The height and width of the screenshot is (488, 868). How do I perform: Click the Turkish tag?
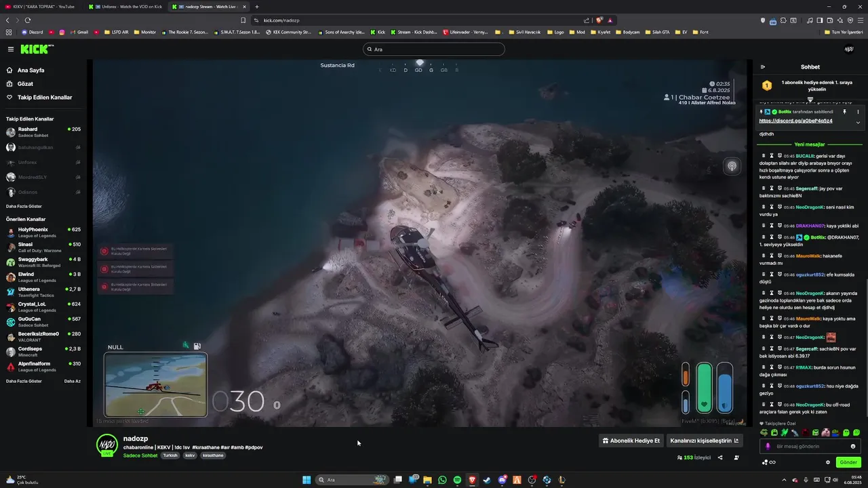(x=170, y=455)
